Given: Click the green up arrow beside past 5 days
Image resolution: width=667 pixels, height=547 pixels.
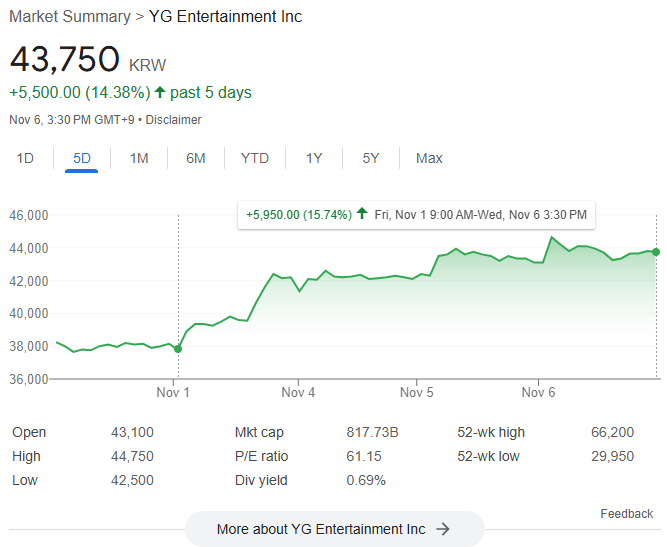Looking at the screenshot, I should pyautogui.click(x=160, y=92).
